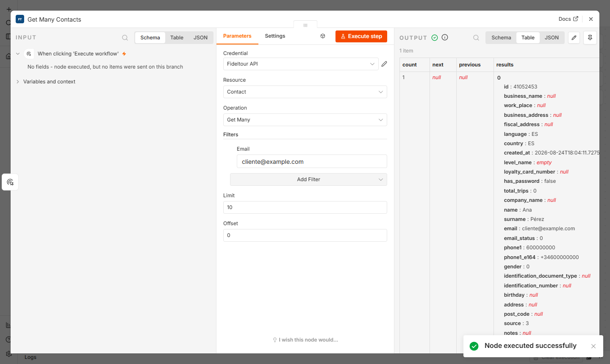Viewport: 610px width, 364px height.
Task: Click the manual trigger node icon
Action: tap(29, 54)
